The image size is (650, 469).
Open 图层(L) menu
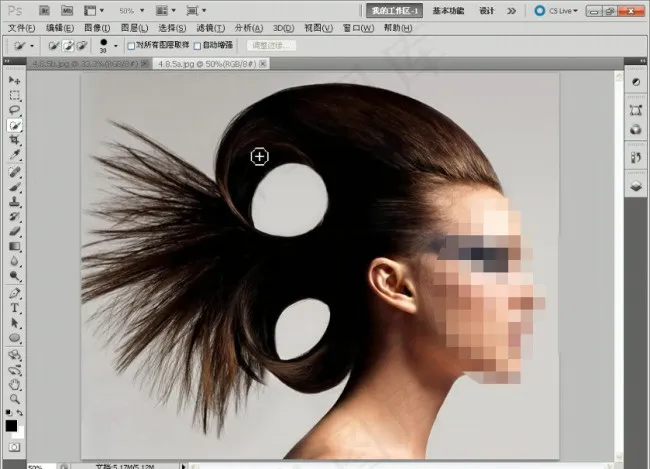134,28
